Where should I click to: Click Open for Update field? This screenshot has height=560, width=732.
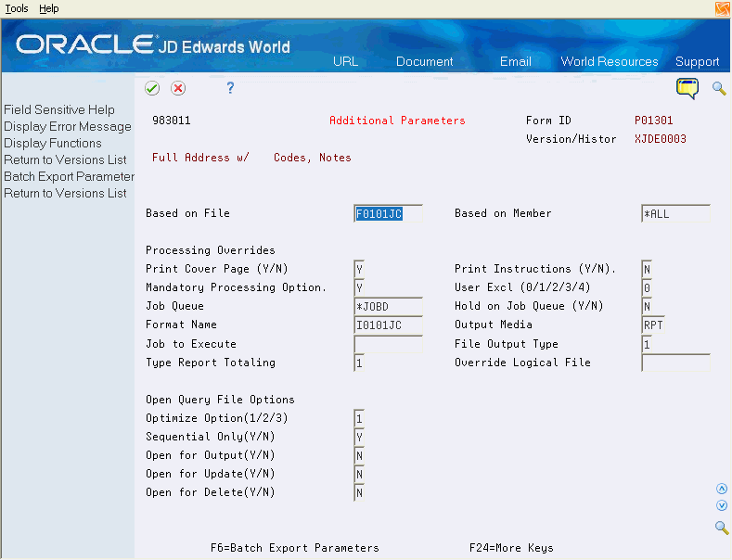(359, 475)
